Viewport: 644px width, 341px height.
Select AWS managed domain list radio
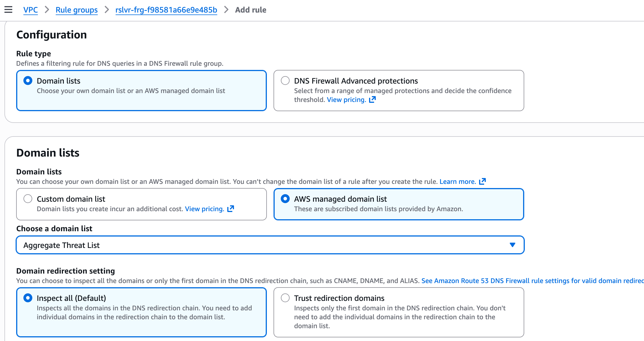pos(285,199)
